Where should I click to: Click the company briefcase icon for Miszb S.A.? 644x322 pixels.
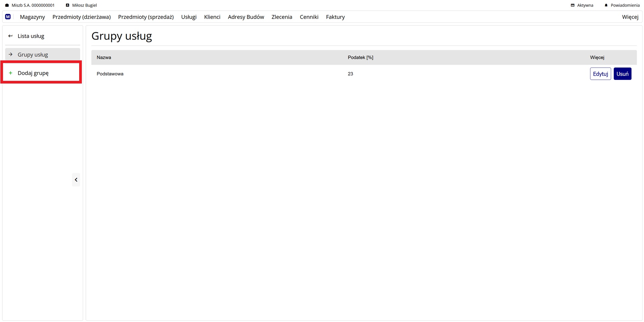[7, 5]
